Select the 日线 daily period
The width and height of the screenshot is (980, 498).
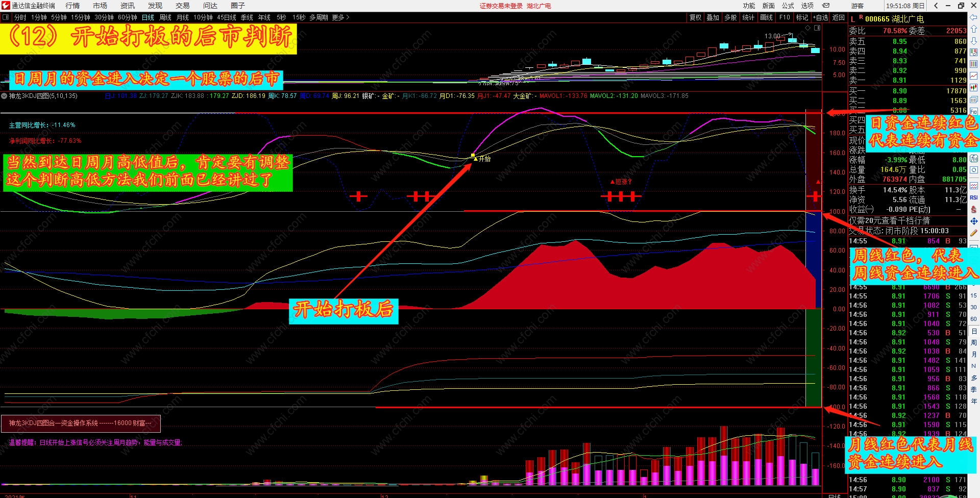pyautogui.click(x=148, y=17)
